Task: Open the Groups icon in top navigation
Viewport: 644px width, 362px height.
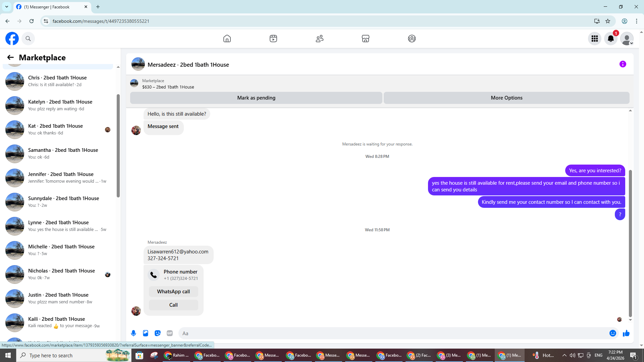Action: (412, 39)
